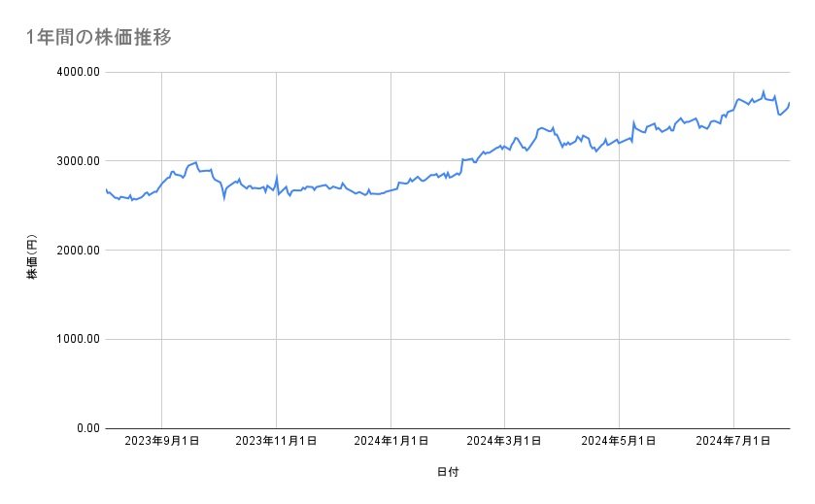This screenshot has height=504, width=815.
Task: Click the 2023年9月1日 date label
Action: pyautogui.click(x=161, y=441)
